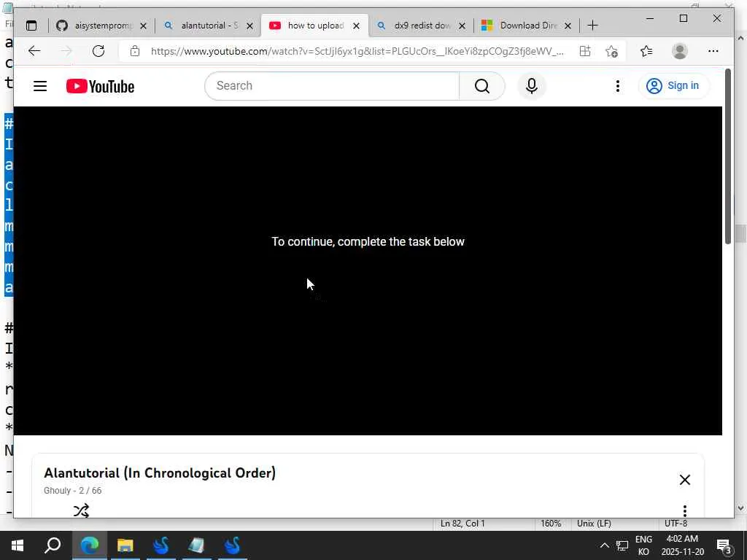Sign in to YouTube
The height and width of the screenshot is (560, 747).
pos(673,86)
